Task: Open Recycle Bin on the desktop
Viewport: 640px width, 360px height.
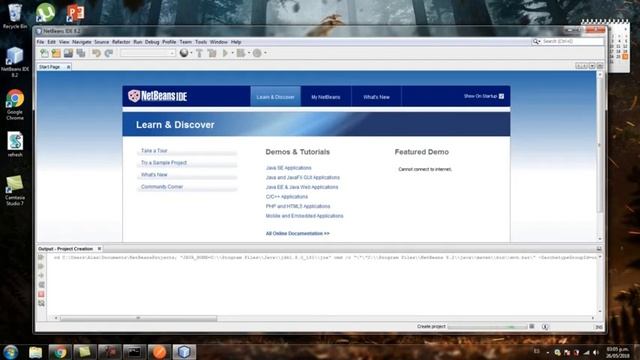Action: coord(15,16)
